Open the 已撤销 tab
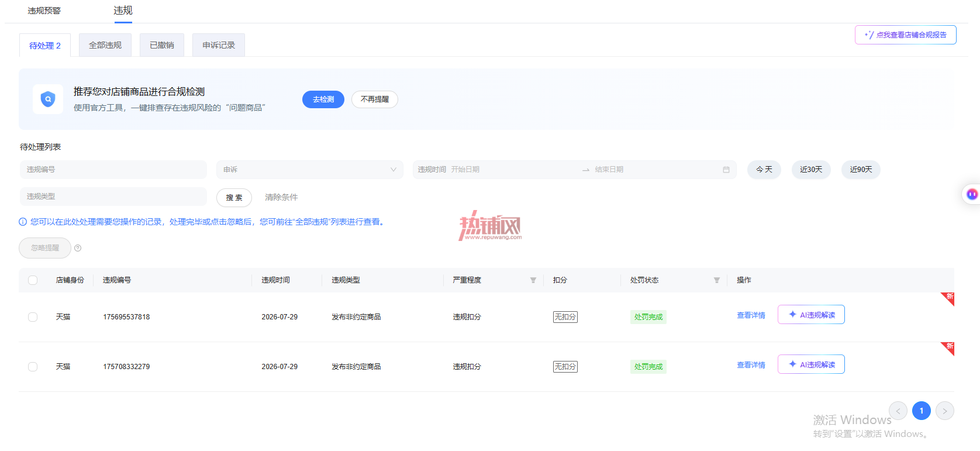The width and height of the screenshot is (980, 451). tap(162, 45)
